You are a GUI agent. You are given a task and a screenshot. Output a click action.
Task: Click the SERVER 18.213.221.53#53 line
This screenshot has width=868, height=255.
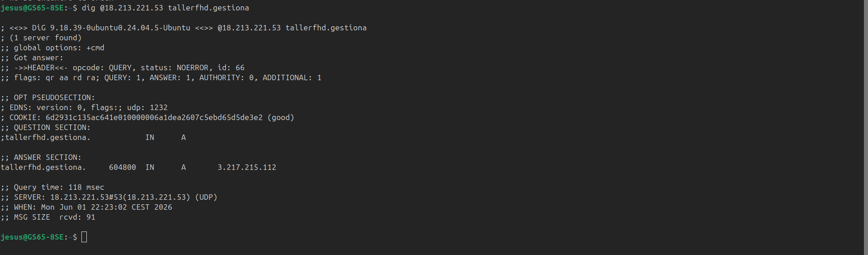click(x=109, y=197)
